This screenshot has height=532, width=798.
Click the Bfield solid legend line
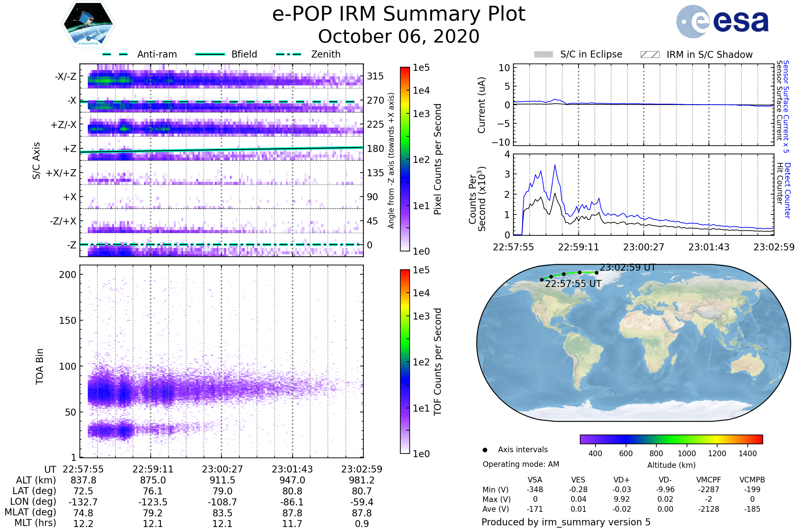(x=210, y=54)
